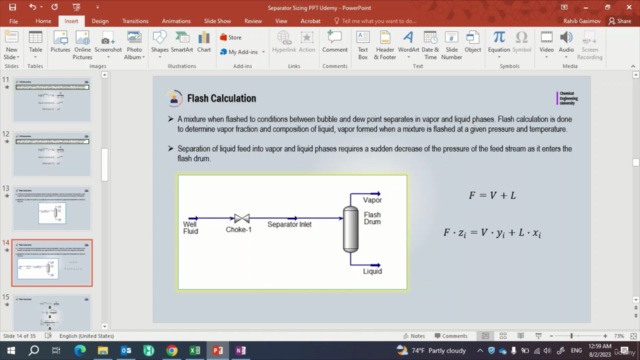This screenshot has width=640, height=360.
Task: Open Windows Start menu
Action: 11,351
